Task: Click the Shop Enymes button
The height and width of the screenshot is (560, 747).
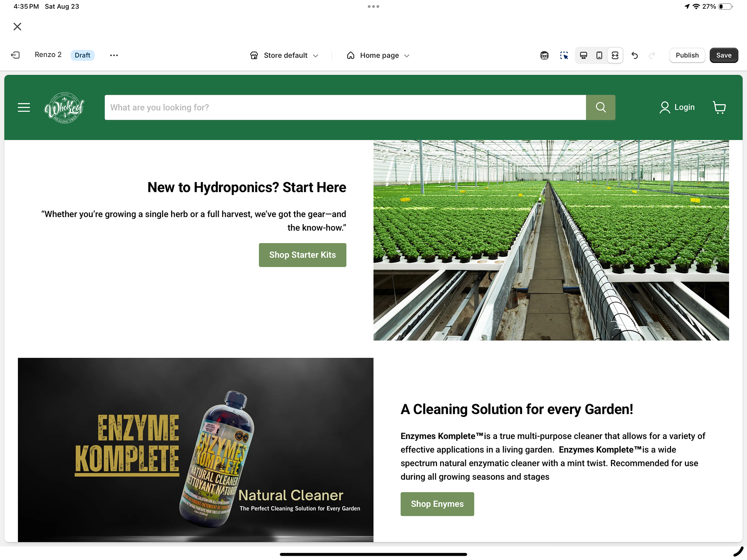Action: point(437,504)
